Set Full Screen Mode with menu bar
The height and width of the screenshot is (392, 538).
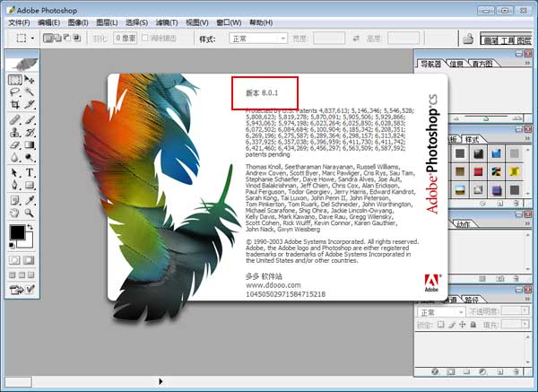pyautogui.click(x=22, y=275)
